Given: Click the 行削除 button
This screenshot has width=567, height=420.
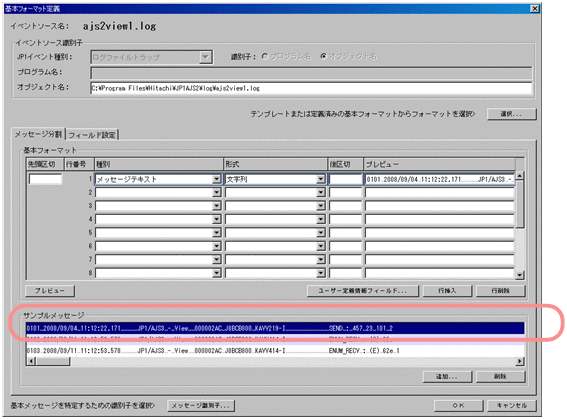Looking at the screenshot, I should 500,290.
